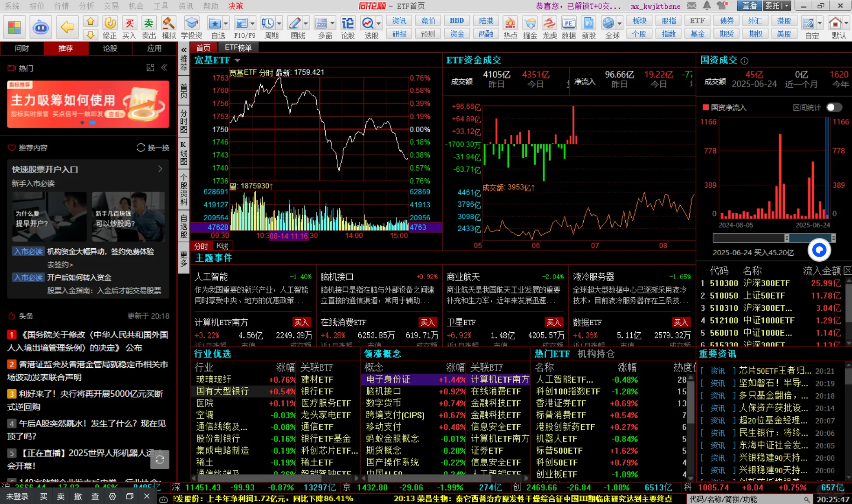Open the 为什么要提早开户 video thumbnail
The image size is (852, 504).
point(49,216)
